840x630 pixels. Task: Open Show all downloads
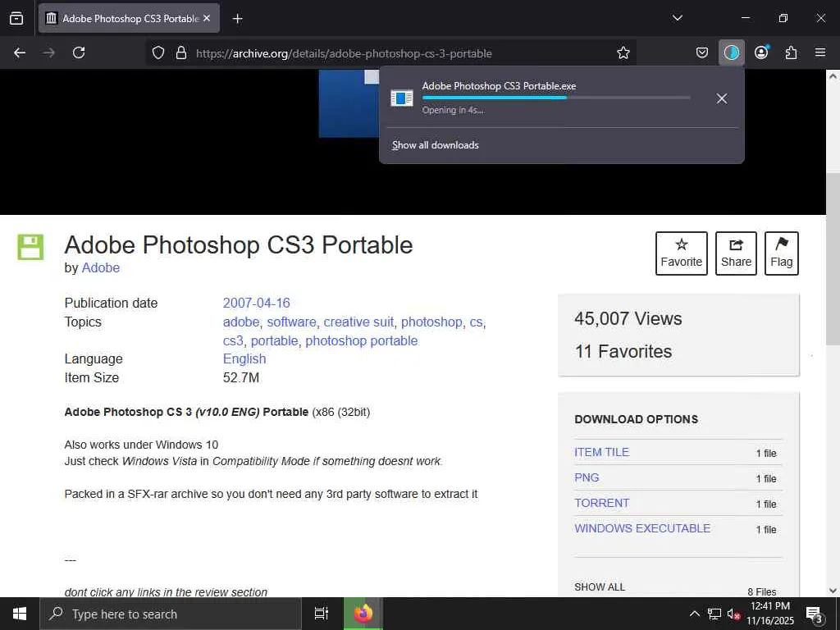(x=435, y=145)
